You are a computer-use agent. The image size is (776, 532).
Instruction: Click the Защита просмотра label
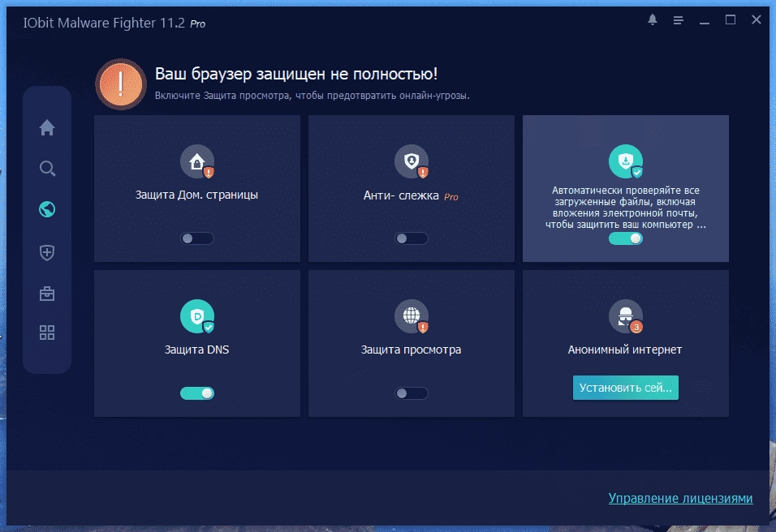click(x=411, y=350)
